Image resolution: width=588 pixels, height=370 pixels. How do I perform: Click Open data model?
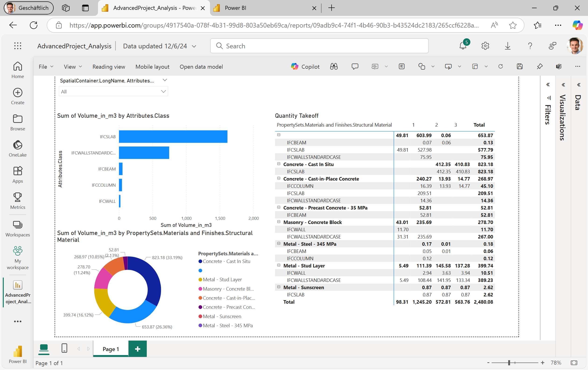(201, 67)
